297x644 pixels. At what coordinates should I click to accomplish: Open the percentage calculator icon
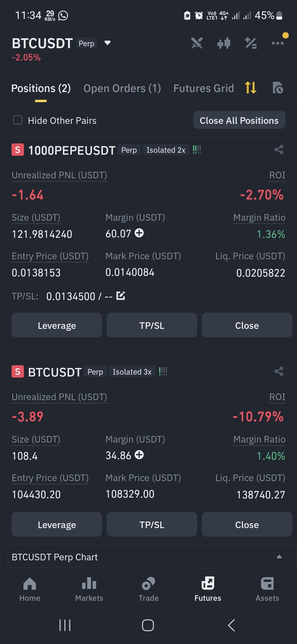251,43
